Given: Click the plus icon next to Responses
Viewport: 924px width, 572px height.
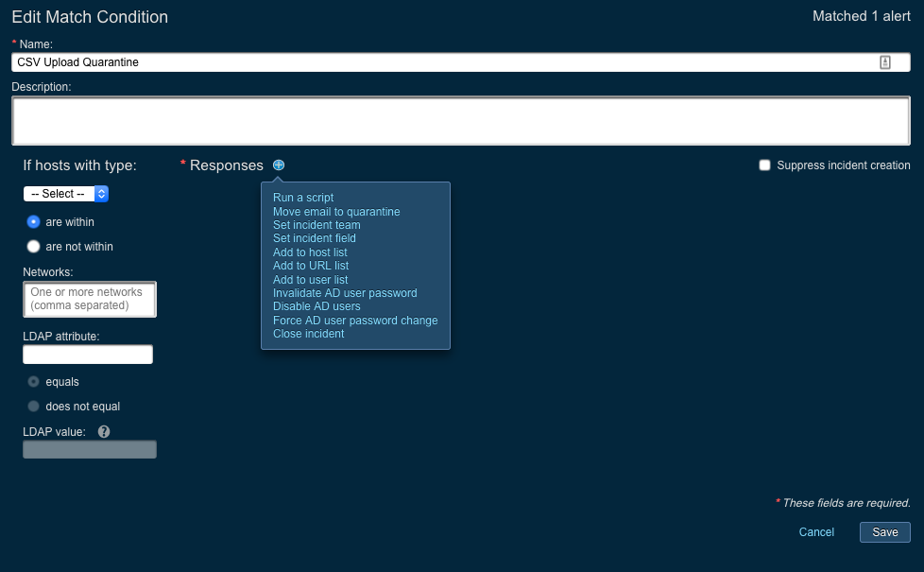Looking at the screenshot, I should pyautogui.click(x=279, y=165).
